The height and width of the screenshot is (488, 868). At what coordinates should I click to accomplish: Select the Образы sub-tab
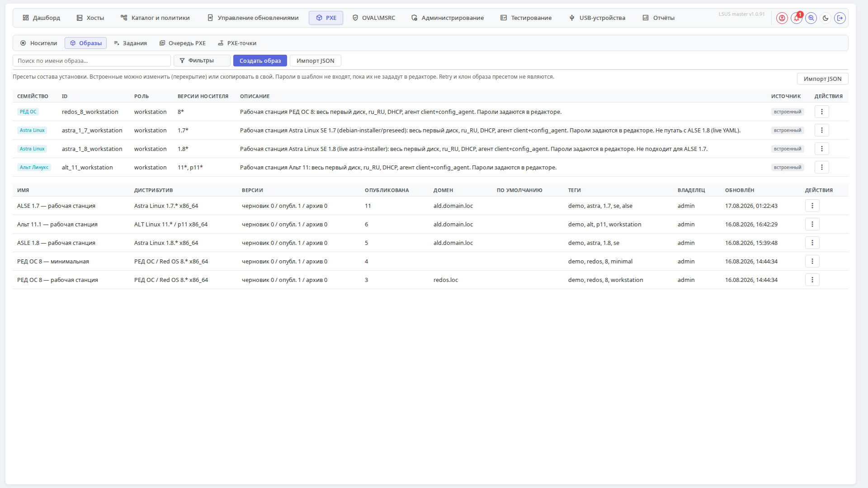tap(85, 43)
